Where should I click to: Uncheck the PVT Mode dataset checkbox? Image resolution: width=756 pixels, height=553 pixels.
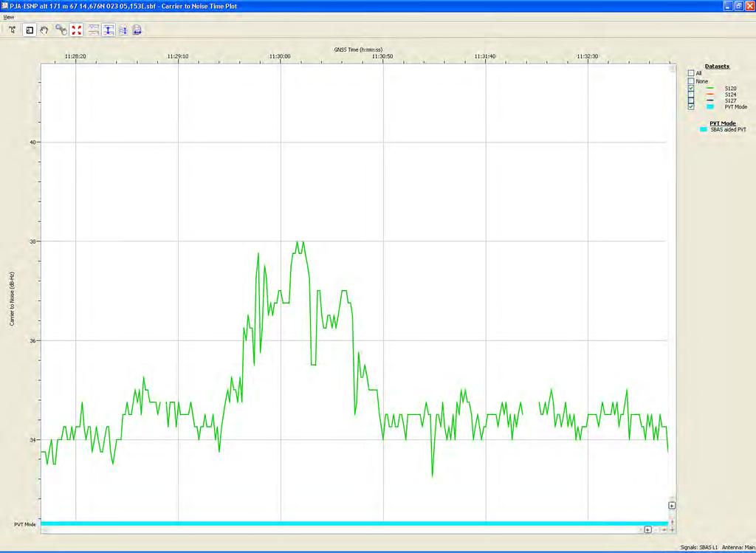(691, 106)
